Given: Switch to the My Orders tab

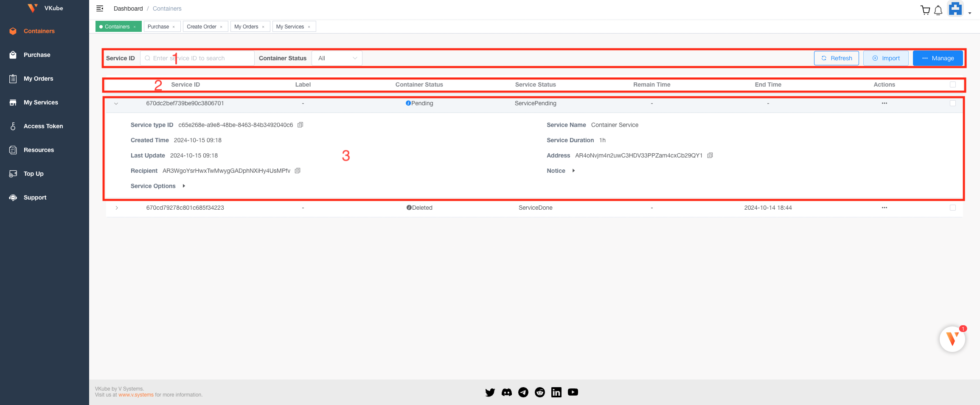Looking at the screenshot, I should tap(246, 26).
